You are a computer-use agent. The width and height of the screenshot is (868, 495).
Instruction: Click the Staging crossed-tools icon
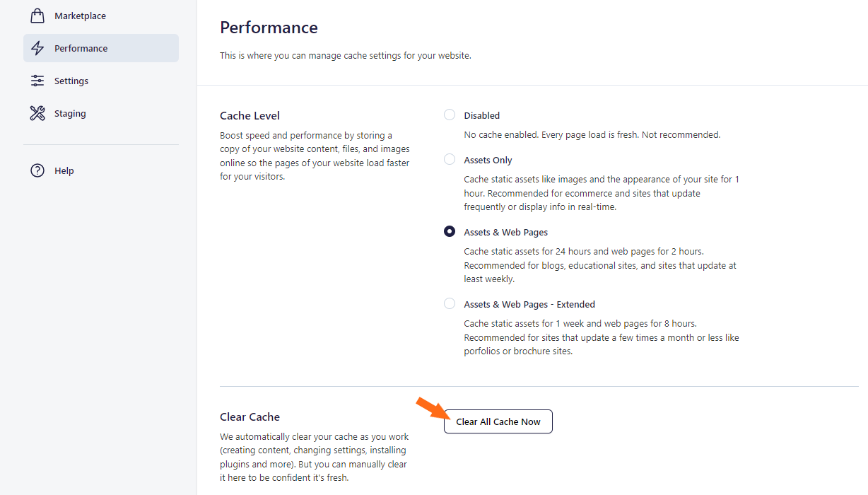37,112
